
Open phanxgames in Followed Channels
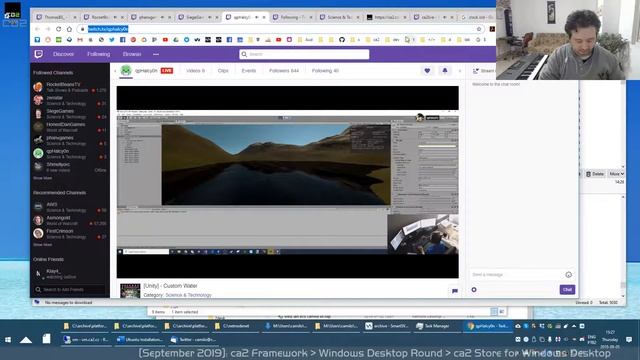(x=70, y=140)
